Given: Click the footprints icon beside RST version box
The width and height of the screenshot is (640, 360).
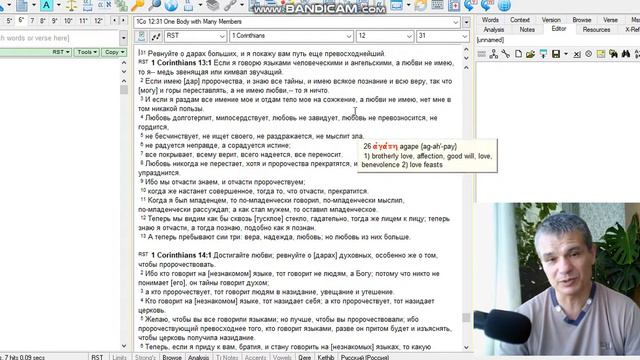Looking at the screenshot, I should click(156, 36).
